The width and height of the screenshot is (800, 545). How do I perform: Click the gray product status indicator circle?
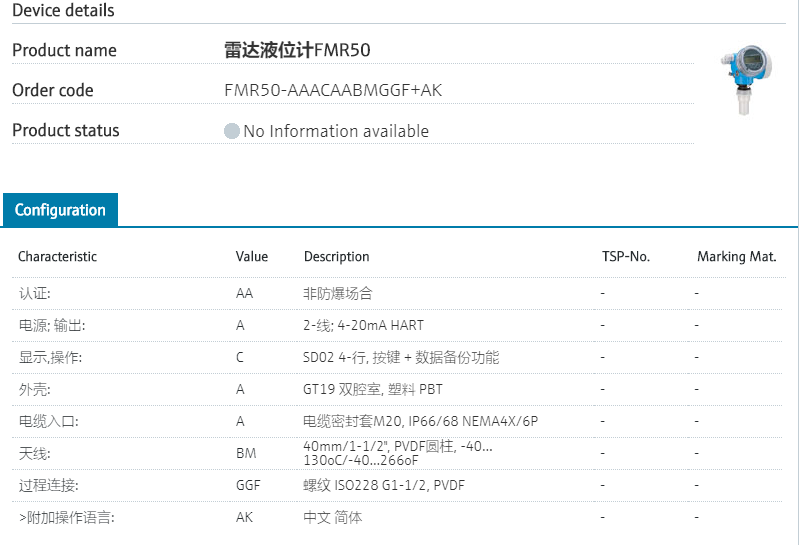point(232,131)
